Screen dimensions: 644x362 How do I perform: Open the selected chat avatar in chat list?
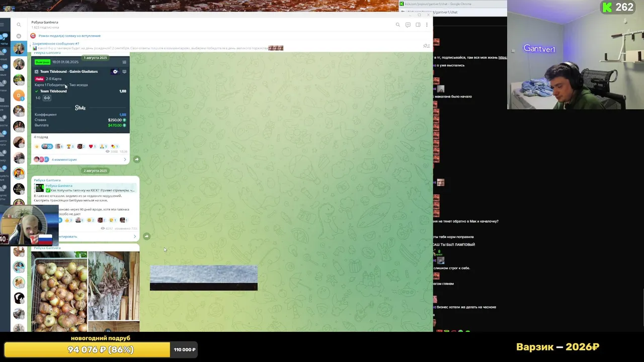(19, 48)
